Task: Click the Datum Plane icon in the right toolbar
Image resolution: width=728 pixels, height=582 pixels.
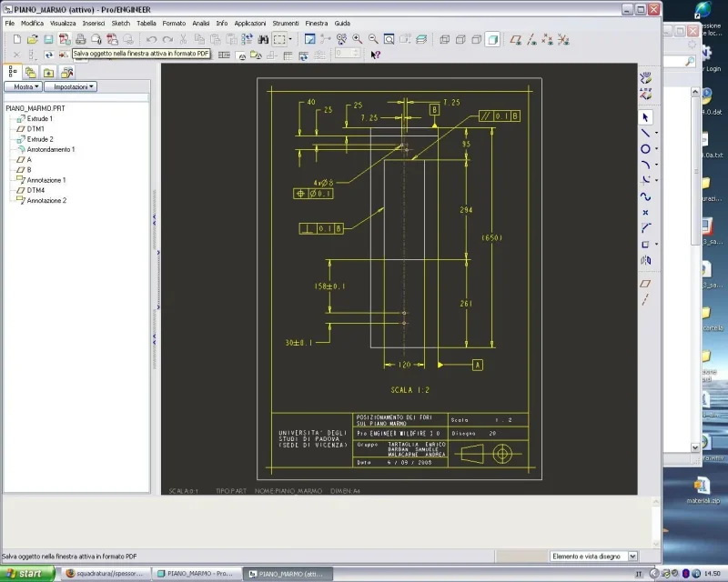Action: pyautogui.click(x=645, y=284)
